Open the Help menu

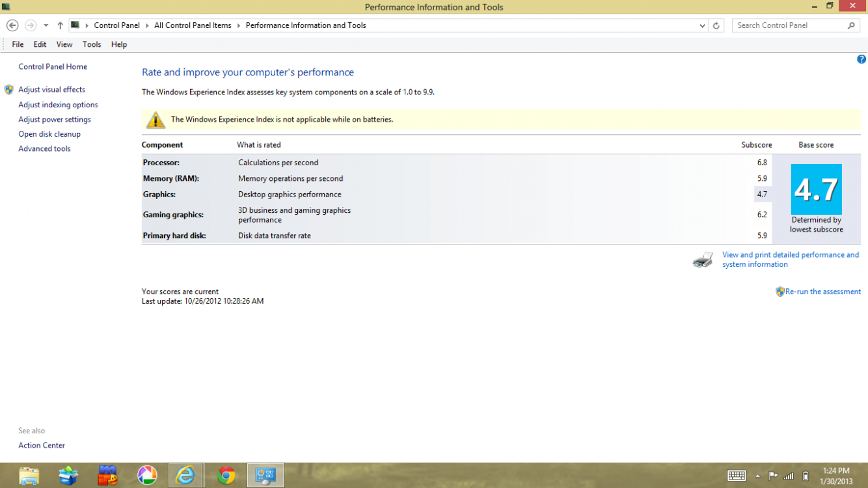tap(119, 44)
